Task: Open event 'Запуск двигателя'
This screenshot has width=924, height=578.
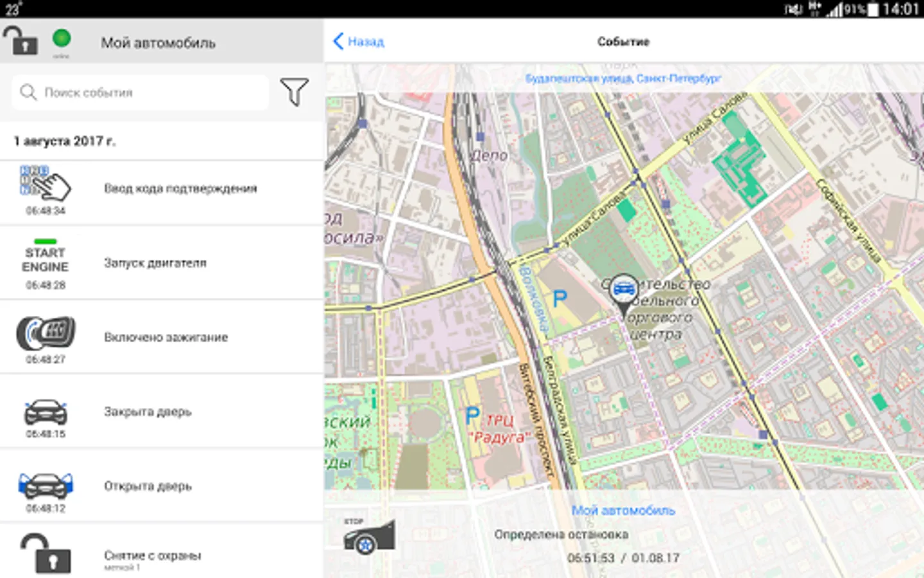Action: [x=162, y=263]
